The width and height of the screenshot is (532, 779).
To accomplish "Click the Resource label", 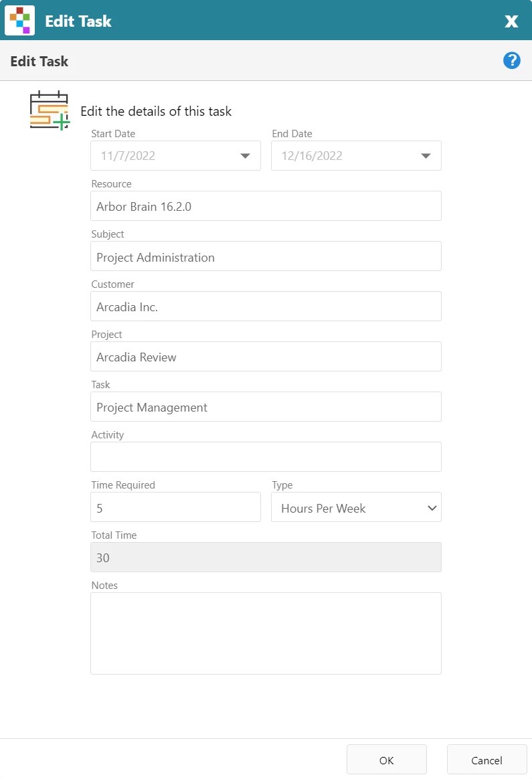I will click(x=111, y=184).
